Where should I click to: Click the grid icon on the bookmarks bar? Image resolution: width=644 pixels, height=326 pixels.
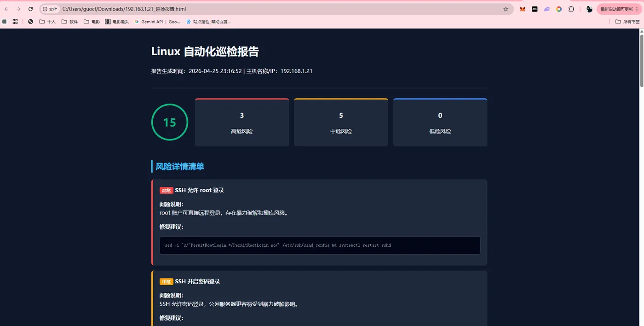(x=15, y=21)
